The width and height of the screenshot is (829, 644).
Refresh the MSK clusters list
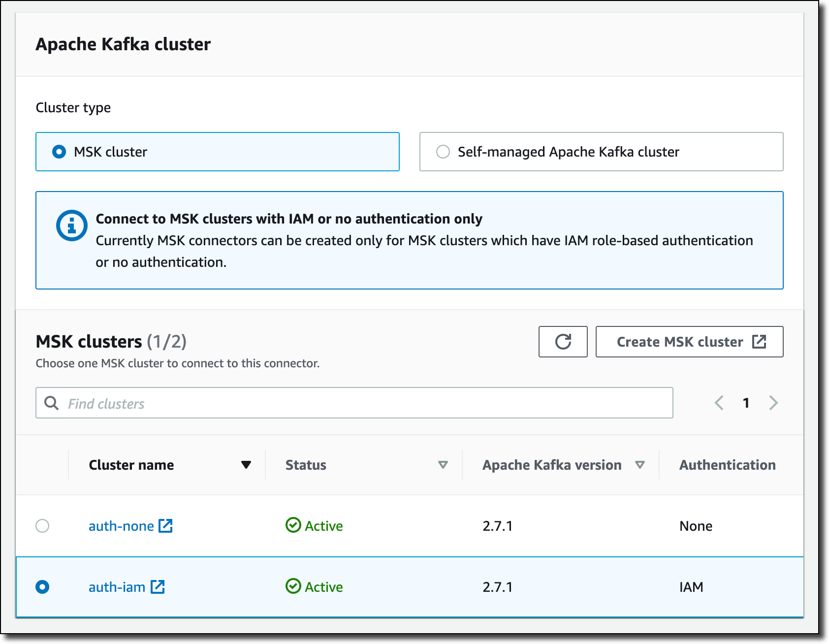pos(563,342)
